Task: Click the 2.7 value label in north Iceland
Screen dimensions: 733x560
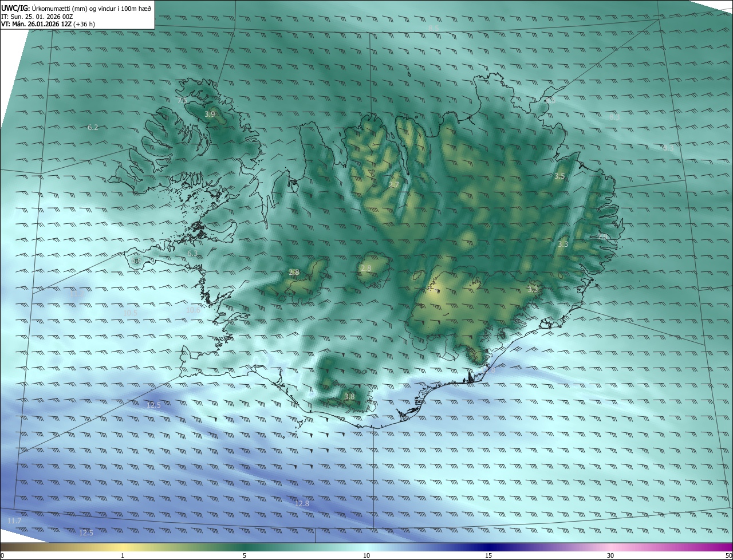Action: [x=394, y=184]
